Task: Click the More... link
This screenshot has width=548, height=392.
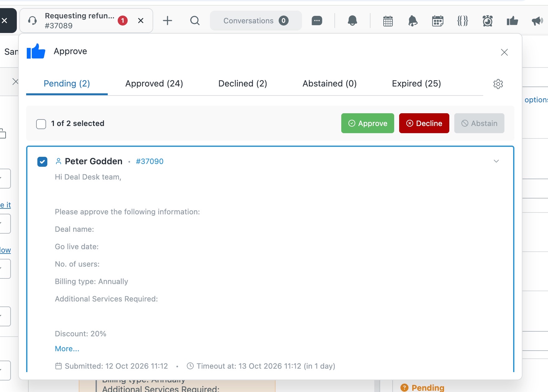Action: (x=67, y=349)
